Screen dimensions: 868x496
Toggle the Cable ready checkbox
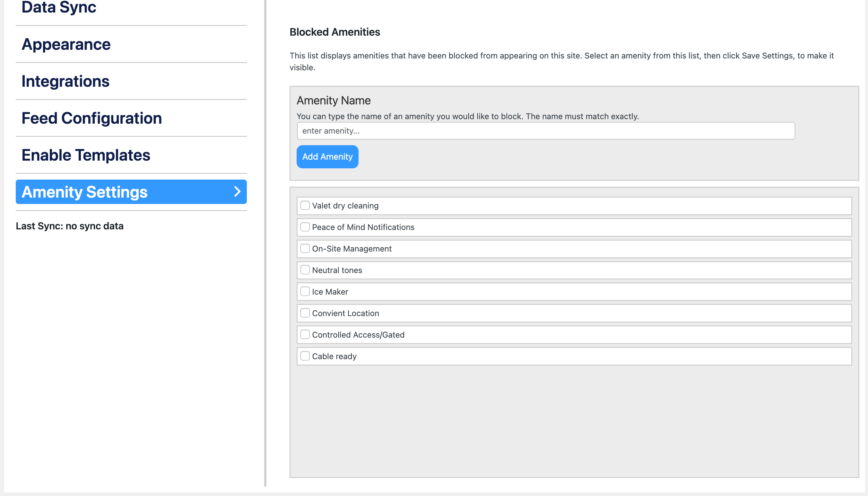tap(305, 356)
